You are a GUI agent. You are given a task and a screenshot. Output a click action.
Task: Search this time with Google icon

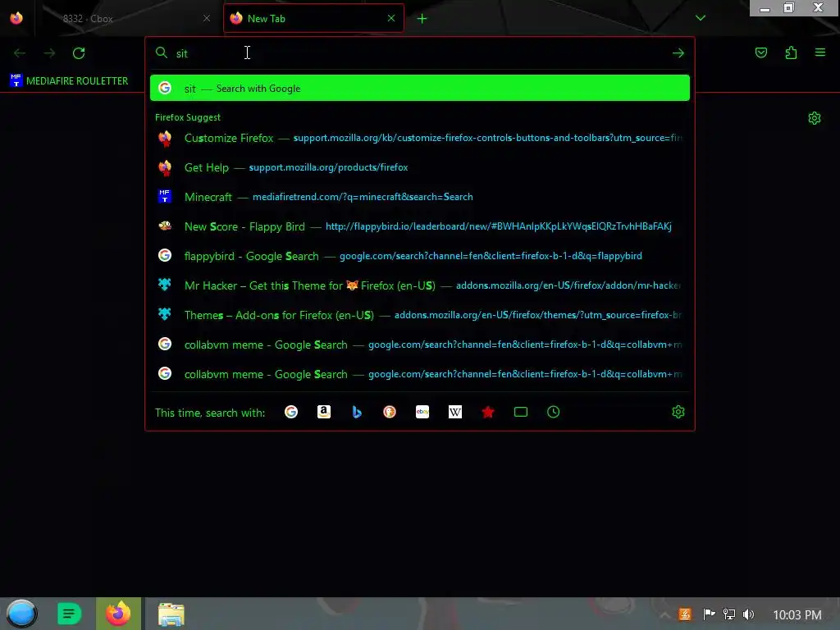291,412
